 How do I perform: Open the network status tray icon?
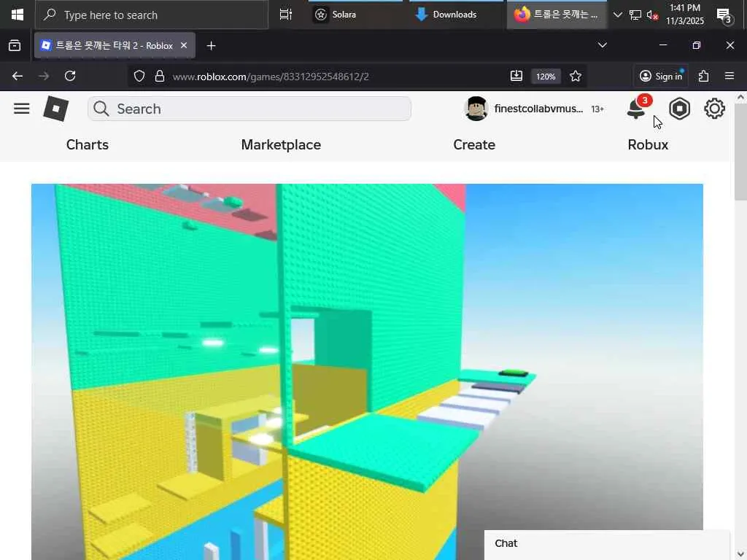point(635,15)
